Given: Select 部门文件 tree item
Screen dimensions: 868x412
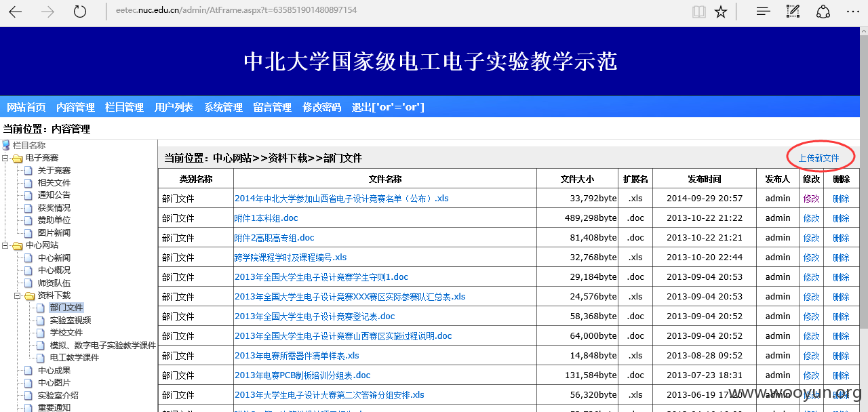Looking at the screenshot, I should 66,308.
